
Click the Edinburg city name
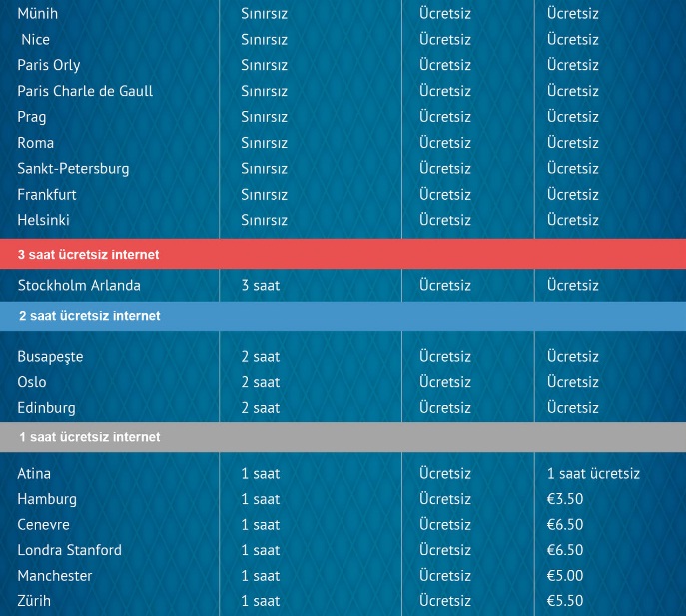(x=46, y=408)
